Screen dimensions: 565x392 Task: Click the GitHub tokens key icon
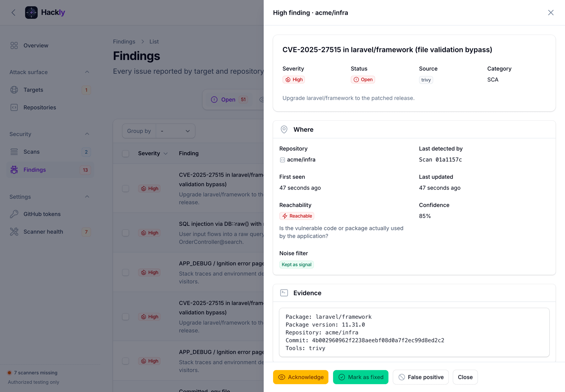14,214
